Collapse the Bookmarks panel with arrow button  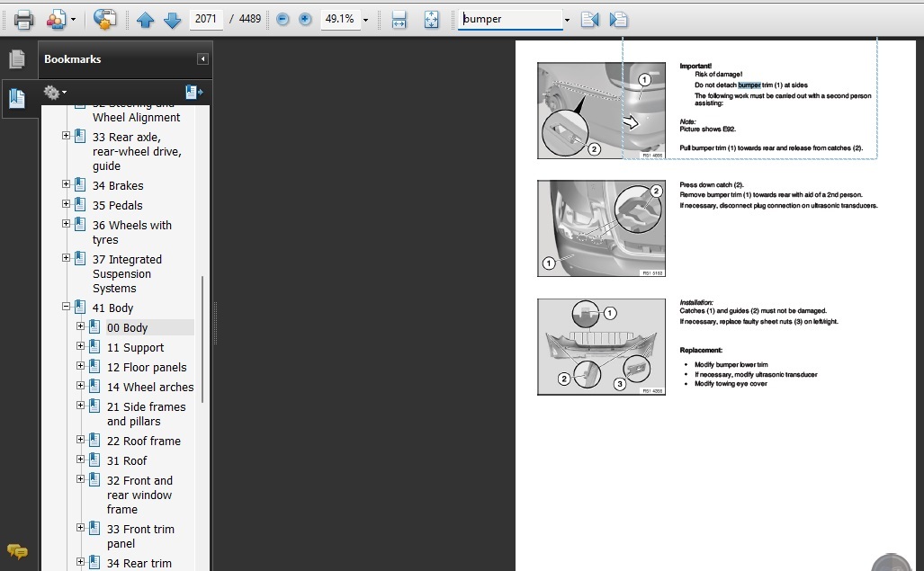[x=202, y=58]
